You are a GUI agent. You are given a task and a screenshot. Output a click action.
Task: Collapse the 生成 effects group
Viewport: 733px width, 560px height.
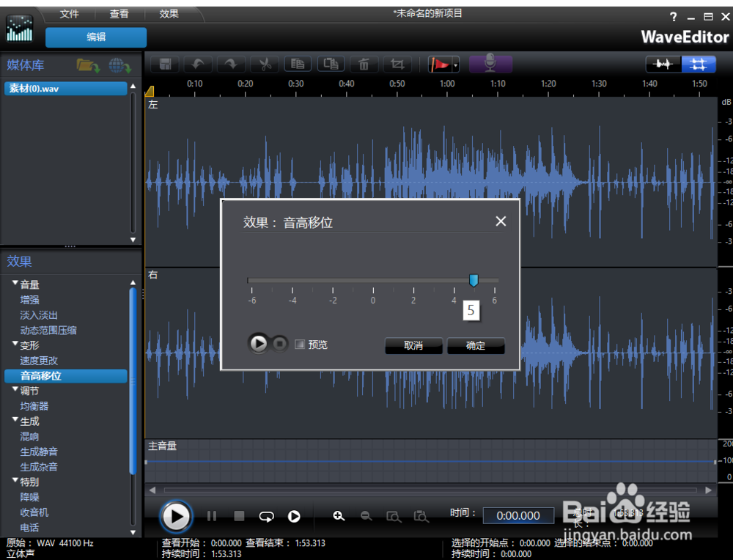pyautogui.click(x=15, y=419)
